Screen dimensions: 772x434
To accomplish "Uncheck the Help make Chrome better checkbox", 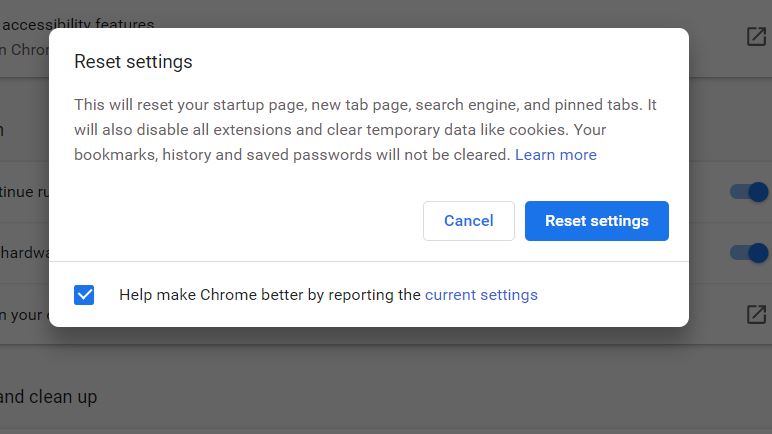I will point(84,295).
